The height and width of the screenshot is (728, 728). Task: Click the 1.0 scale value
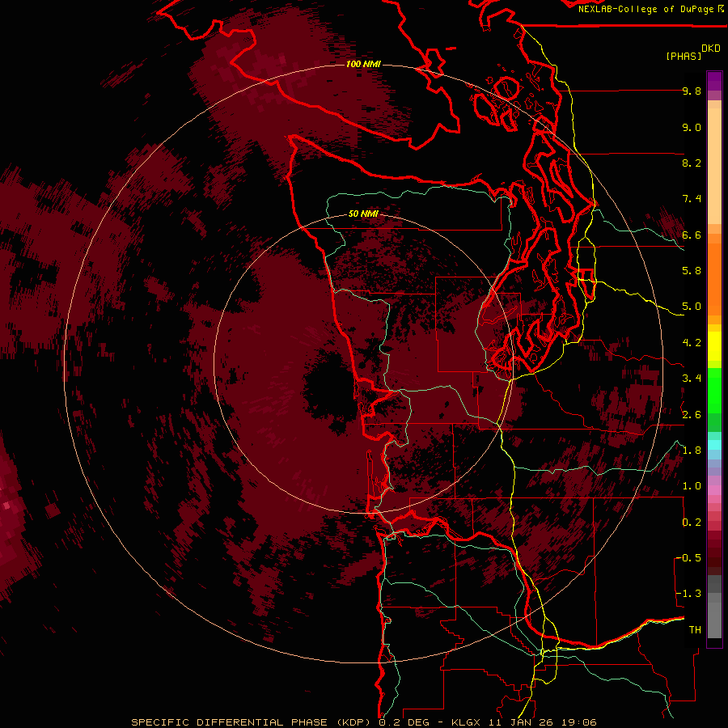(x=692, y=486)
